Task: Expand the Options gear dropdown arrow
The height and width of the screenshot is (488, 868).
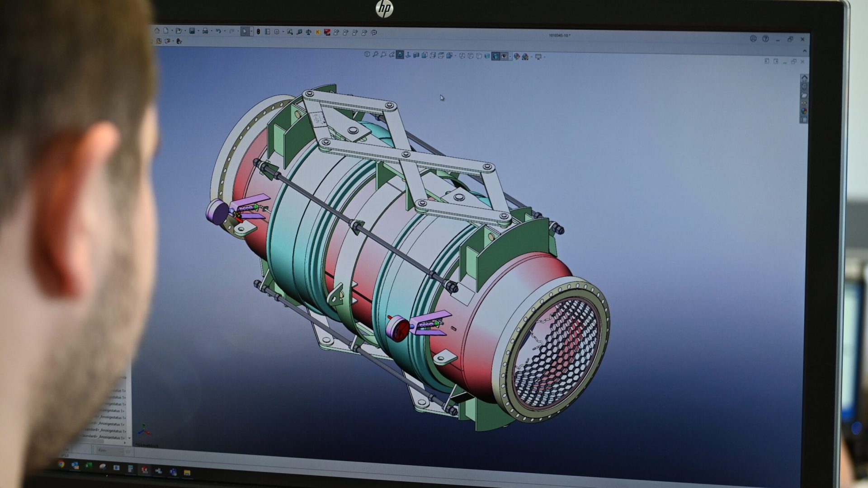Action: 283,32
